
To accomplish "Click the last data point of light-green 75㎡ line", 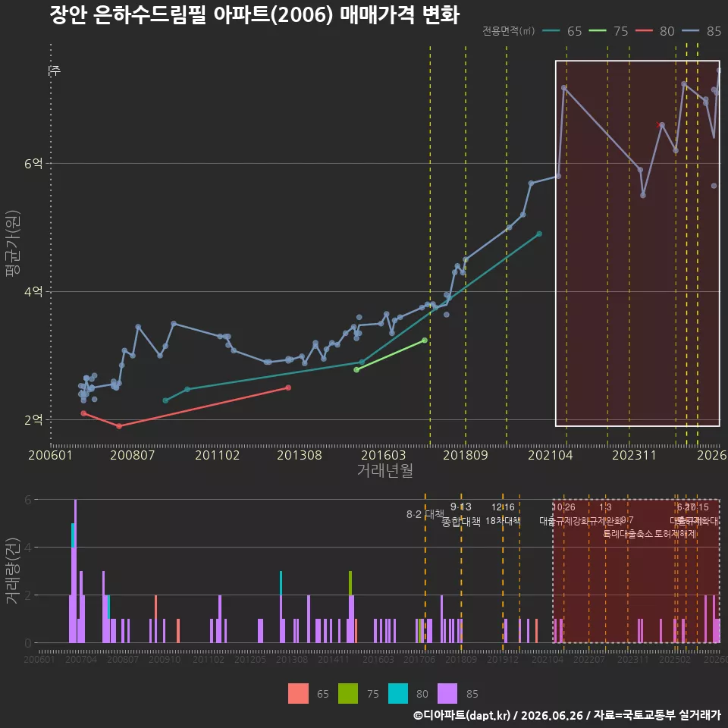I will [425, 340].
